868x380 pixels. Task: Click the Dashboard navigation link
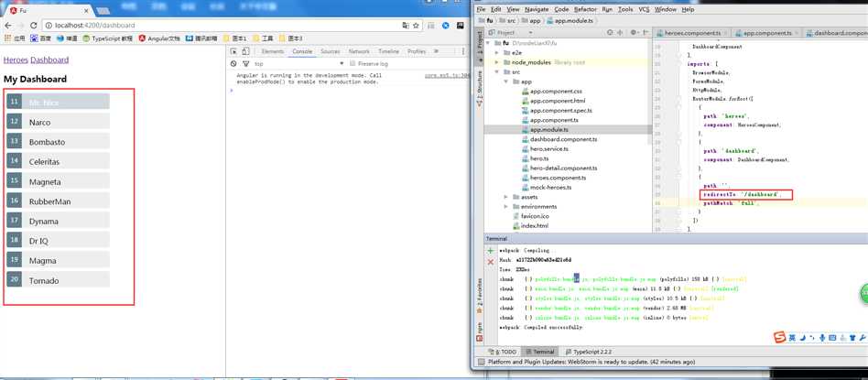[49, 60]
